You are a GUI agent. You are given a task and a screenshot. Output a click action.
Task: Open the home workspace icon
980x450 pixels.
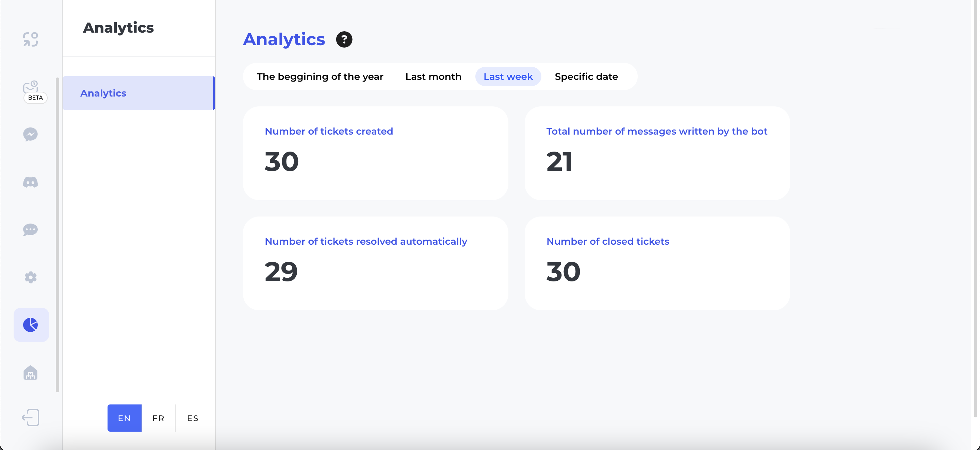(30, 373)
